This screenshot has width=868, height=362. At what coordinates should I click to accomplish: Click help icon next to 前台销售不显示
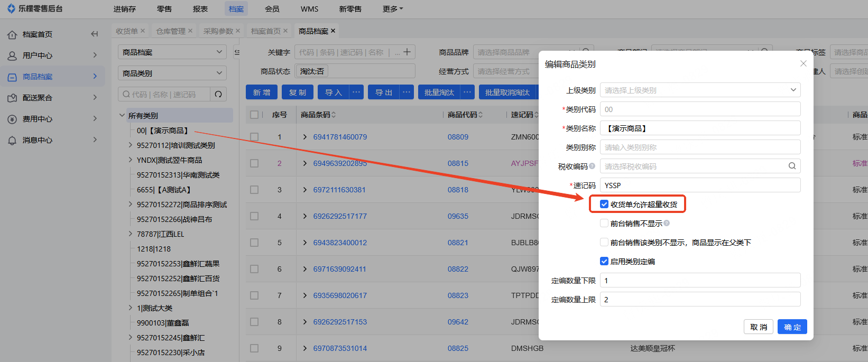click(667, 223)
